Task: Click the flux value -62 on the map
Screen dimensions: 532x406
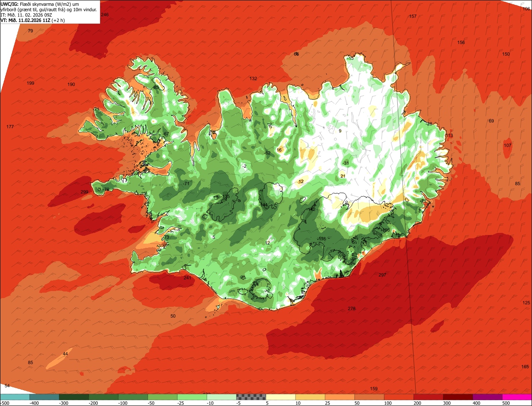Action: tap(267, 153)
